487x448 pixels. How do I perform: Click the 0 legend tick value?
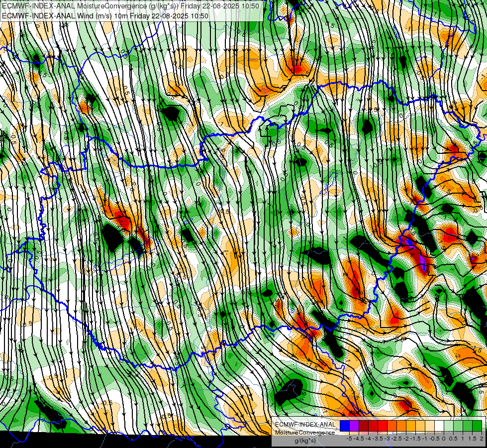[444, 439]
